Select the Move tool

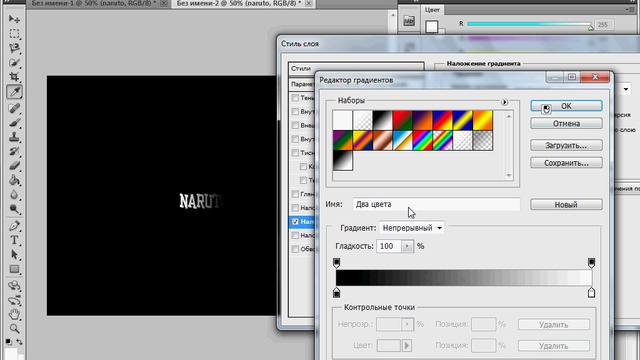coord(14,19)
